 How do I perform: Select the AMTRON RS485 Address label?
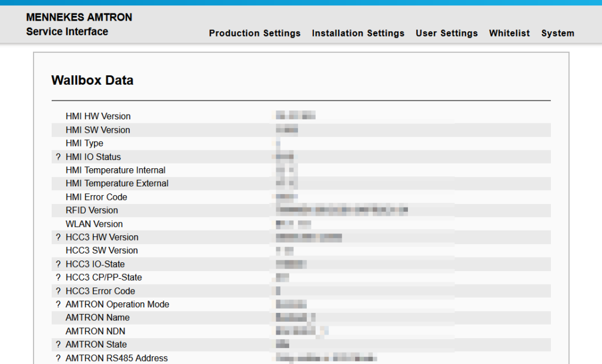(116, 358)
